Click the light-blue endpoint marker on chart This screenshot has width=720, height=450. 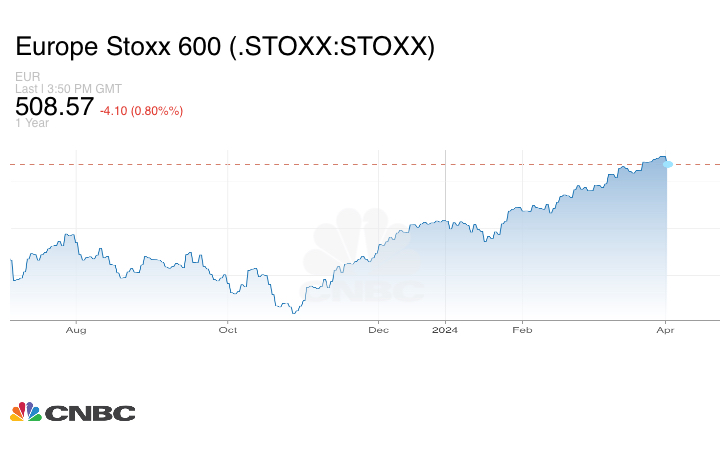[x=668, y=163]
